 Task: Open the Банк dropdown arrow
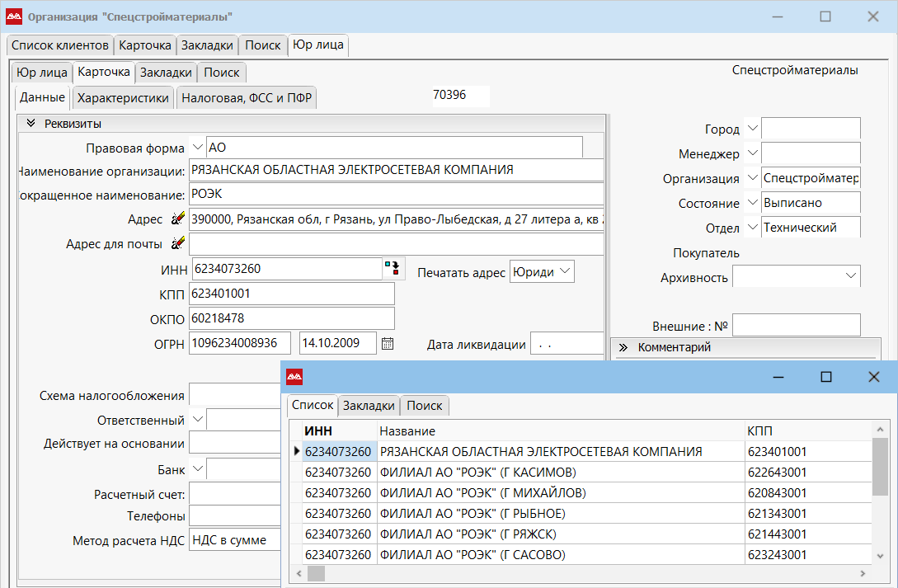tap(198, 468)
